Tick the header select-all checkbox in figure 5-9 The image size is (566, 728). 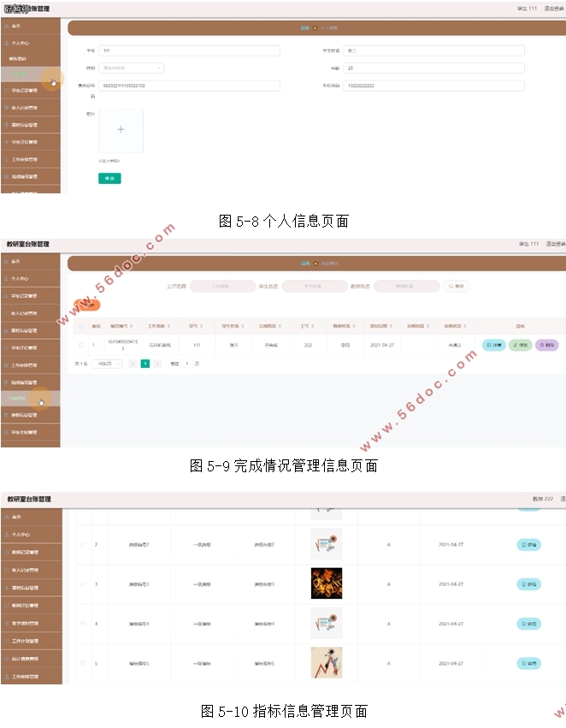81,327
